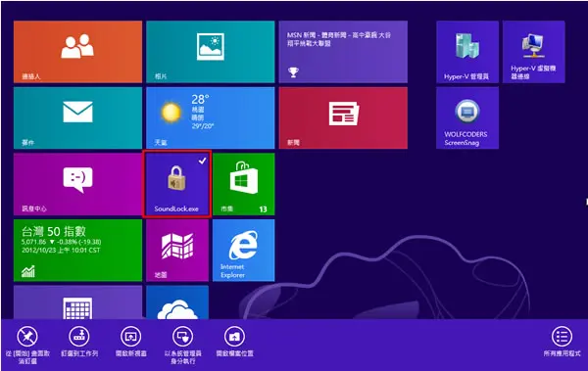588x371 pixels.
Task: Open the People contacts tile
Action: click(78, 52)
